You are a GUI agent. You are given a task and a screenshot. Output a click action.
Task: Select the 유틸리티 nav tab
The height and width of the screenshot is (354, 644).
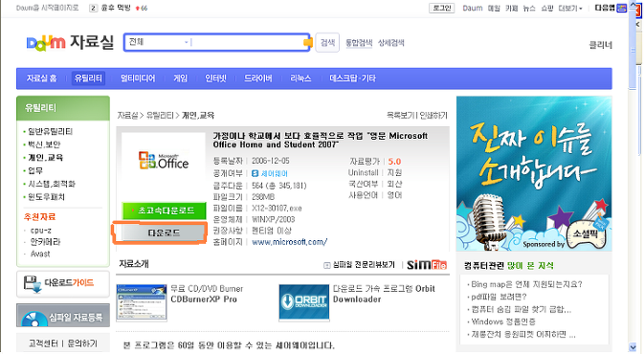pyautogui.click(x=88, y=78)
